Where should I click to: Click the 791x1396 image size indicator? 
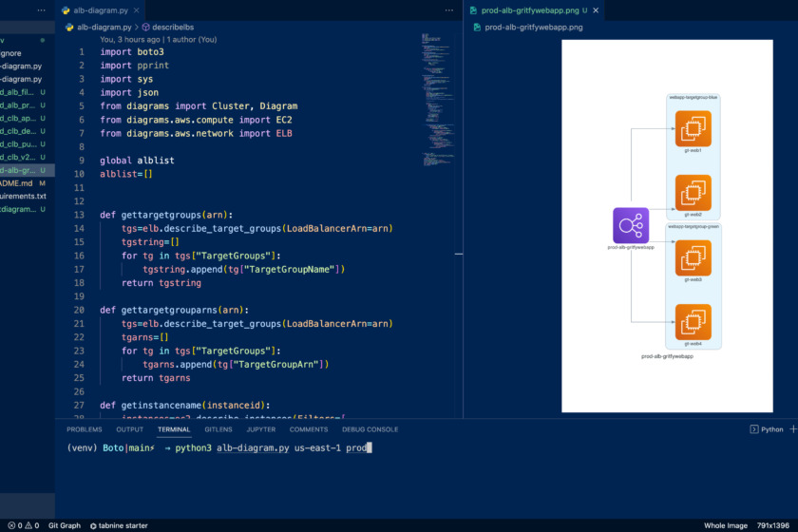(x=773, y=525)
